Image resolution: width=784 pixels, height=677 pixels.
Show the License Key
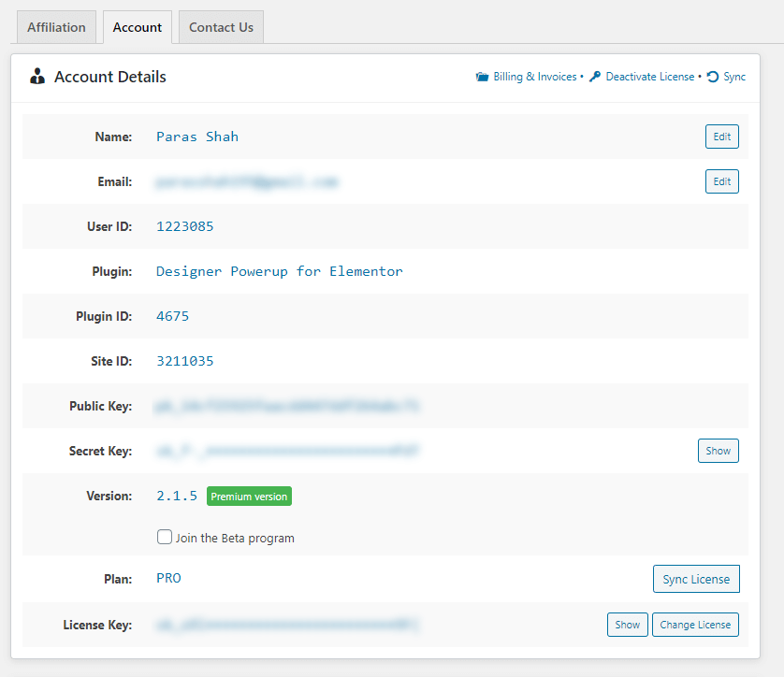(x=628, y=625)
